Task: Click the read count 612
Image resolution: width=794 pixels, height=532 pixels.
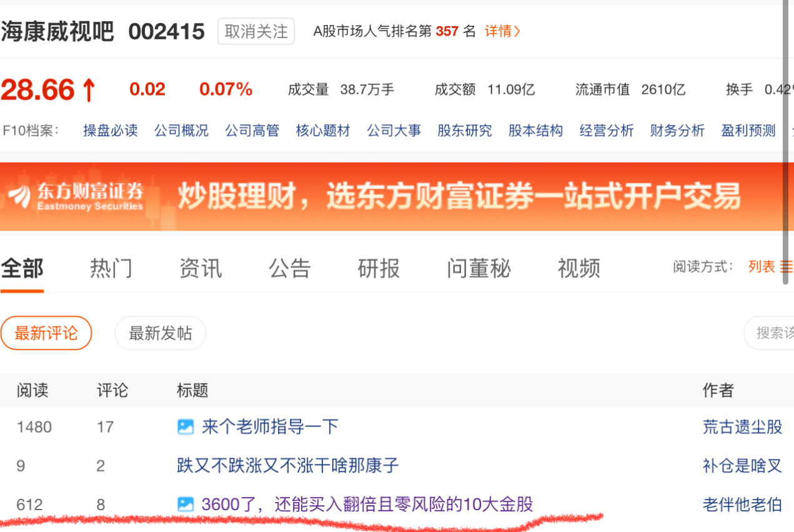Action: (29, 505)
